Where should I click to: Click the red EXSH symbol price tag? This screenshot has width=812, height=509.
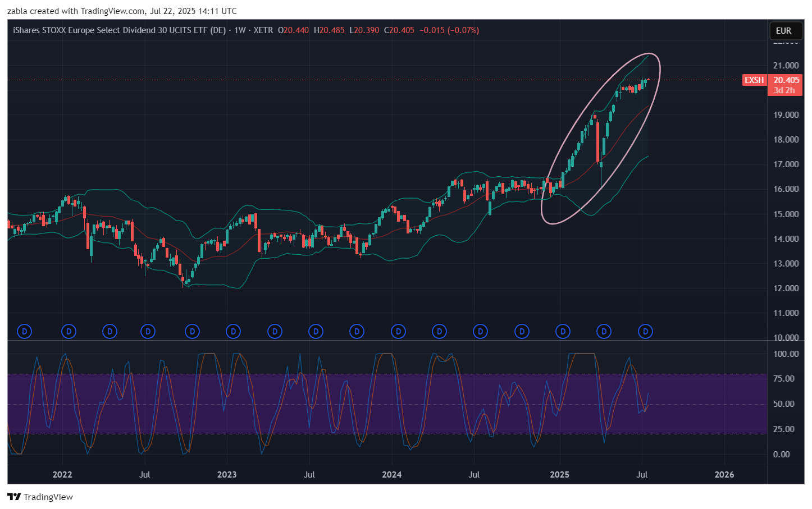[x=754, y=80]
